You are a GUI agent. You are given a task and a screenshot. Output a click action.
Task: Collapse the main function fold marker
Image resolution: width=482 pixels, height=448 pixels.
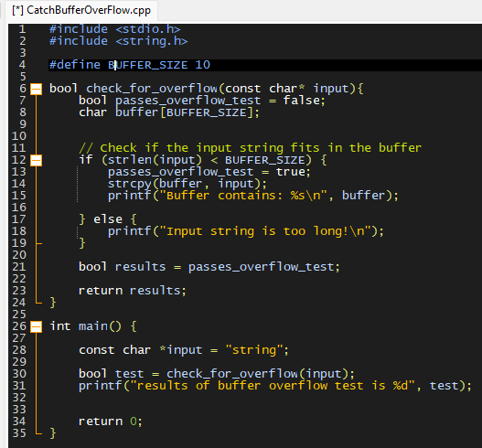pyautogui.click(x=36, y=326)
